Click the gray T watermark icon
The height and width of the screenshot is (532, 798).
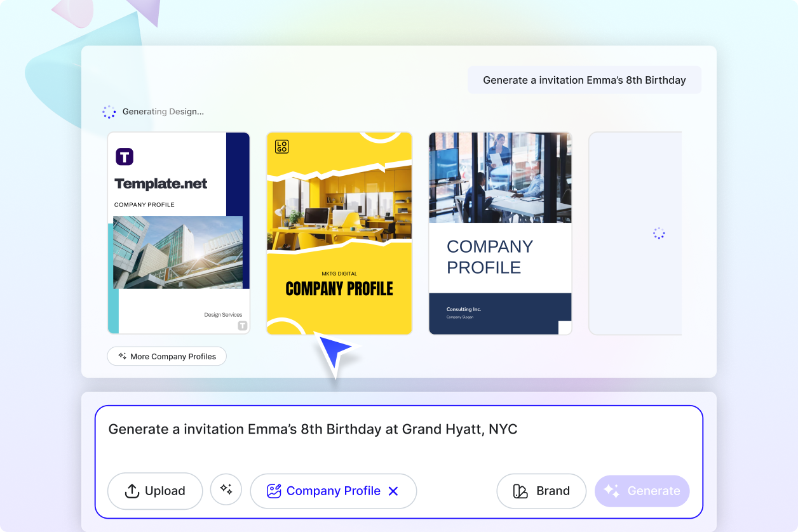(x=242, y=326)
